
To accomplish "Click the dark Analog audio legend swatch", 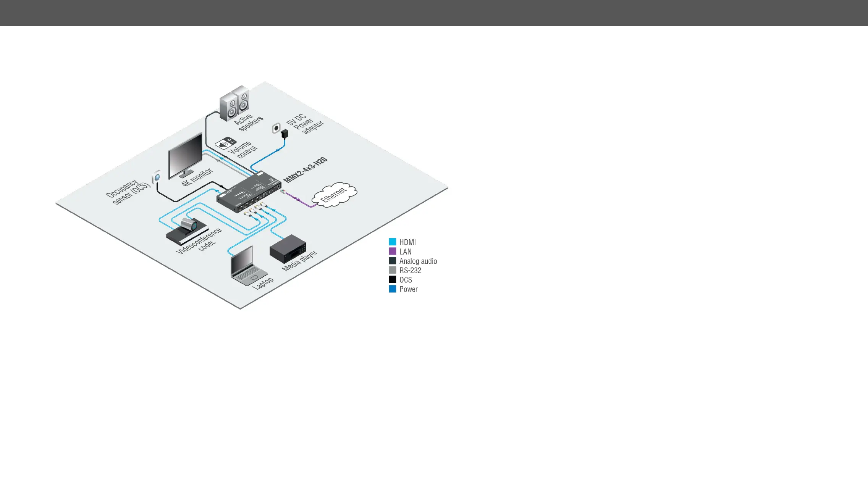I will coord(393,261).
